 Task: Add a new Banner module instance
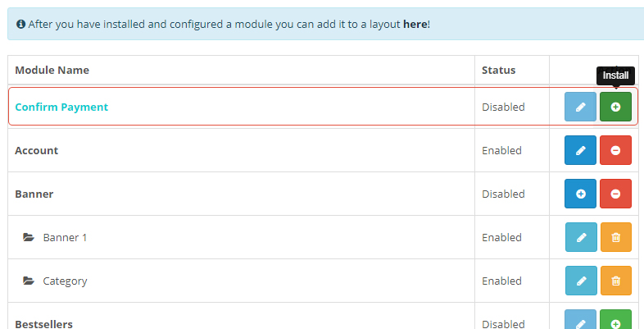pyautogui.click(x=580, y=194)
